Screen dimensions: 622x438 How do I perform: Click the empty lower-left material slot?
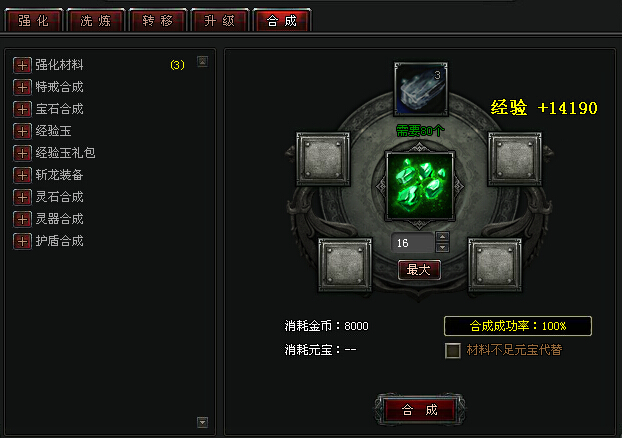(345, 265)
